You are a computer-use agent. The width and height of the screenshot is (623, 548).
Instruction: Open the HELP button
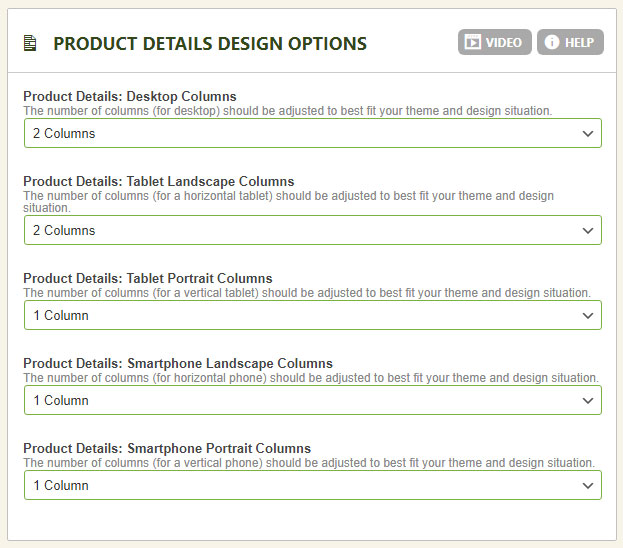[570, 42]
